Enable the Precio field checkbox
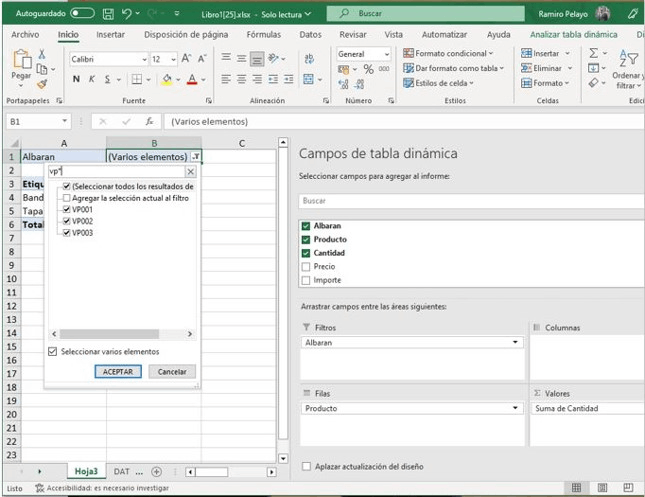Image resolution: width=645 pixels, height=497 pixels. 306,267
